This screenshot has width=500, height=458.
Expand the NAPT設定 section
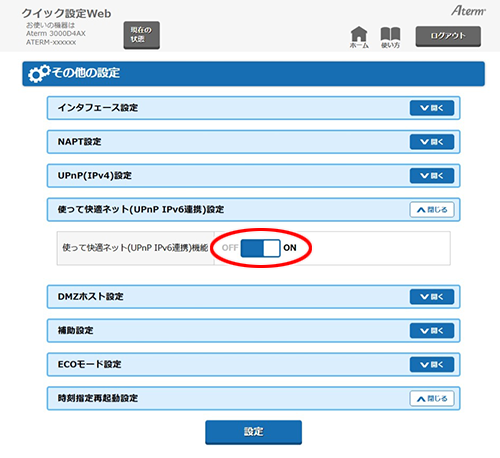click(432, 142)
